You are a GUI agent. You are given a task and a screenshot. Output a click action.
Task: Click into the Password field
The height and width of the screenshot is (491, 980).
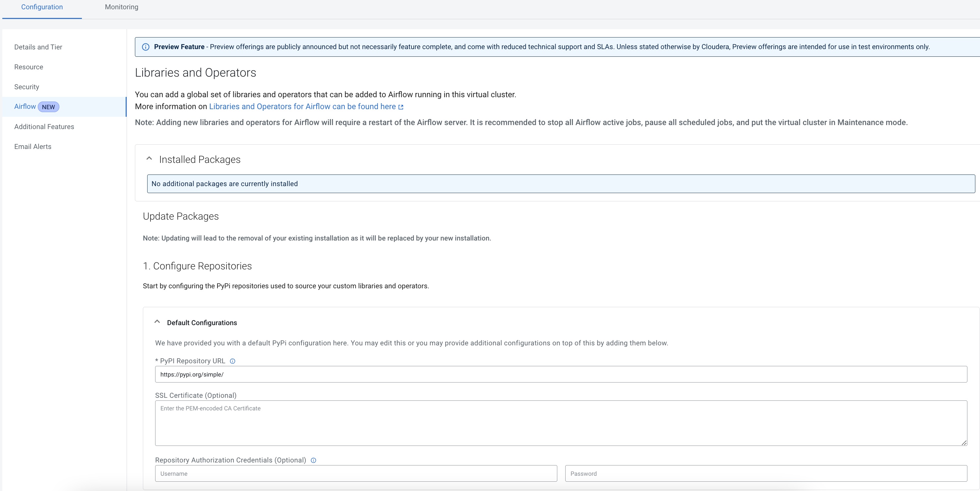766,473
